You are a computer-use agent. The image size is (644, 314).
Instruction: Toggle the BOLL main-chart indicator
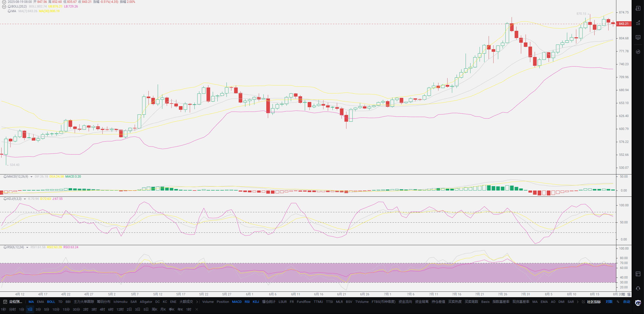(51, 302)
